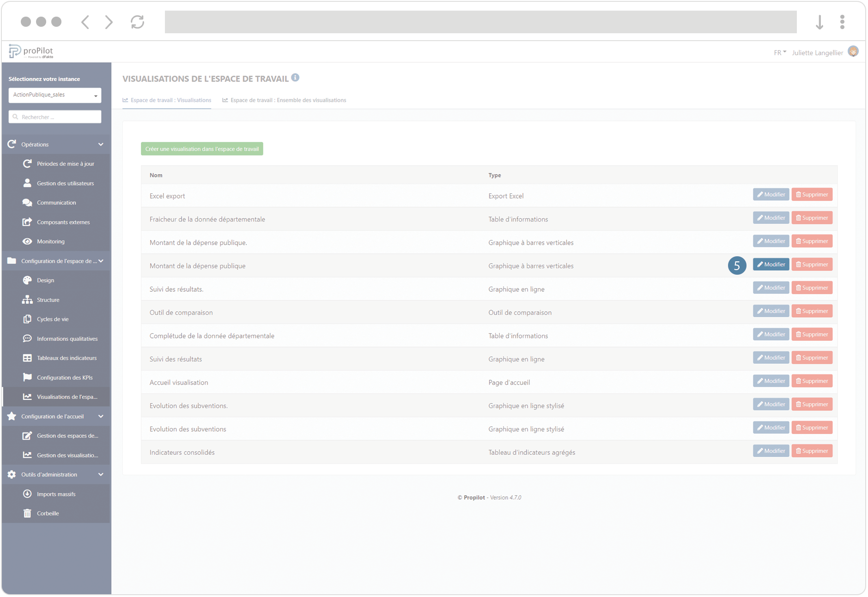Image resolution: width=868 pixels, height=597 pixels.
Task: Select the Structure hierarchy icon
Action: coord(28,299)
